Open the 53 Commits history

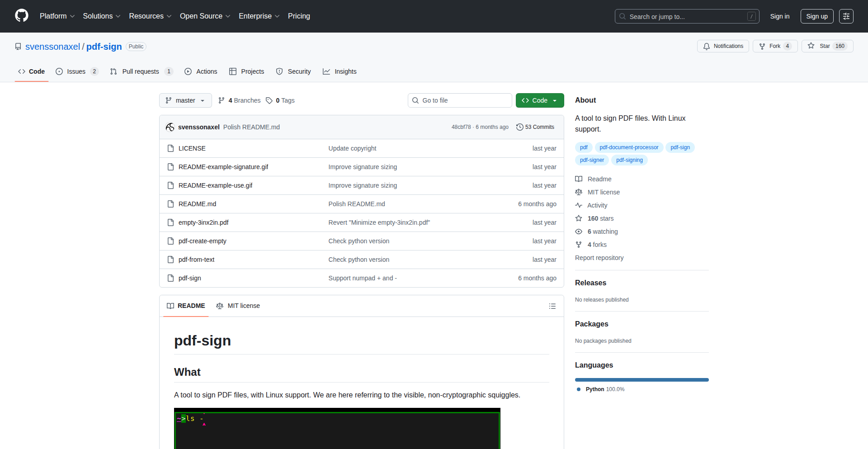tap(535, 127)
